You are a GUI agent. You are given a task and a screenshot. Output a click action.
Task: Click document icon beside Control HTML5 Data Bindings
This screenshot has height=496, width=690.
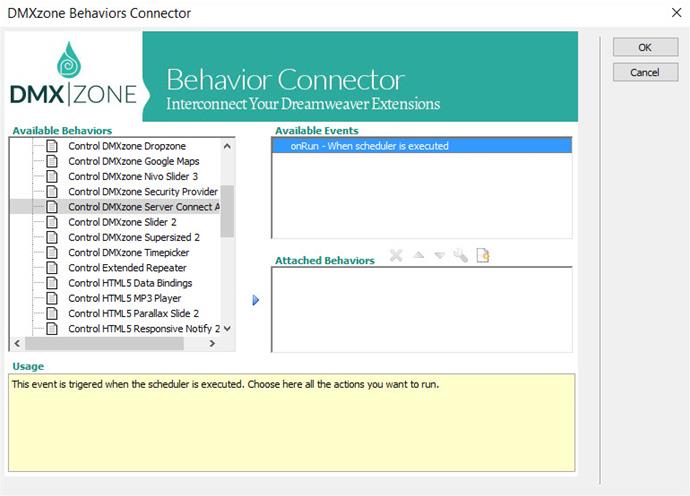point(52,283)
